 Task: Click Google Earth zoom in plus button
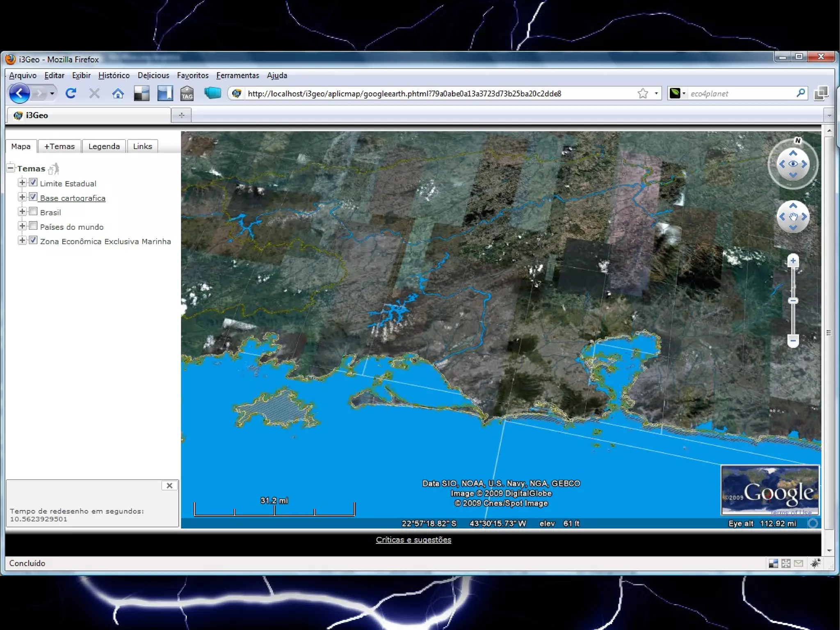pyautogui.click(x=793, y=261)
